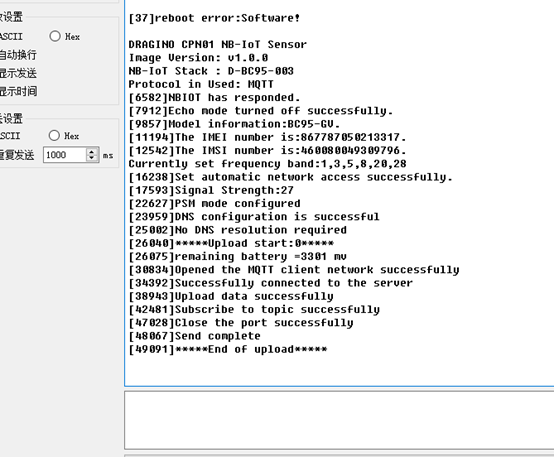Image resolution: width=554 pixels, height=457 pixels.
Task: Click the empty send text box below the log
Action: [x=339, y=420]
